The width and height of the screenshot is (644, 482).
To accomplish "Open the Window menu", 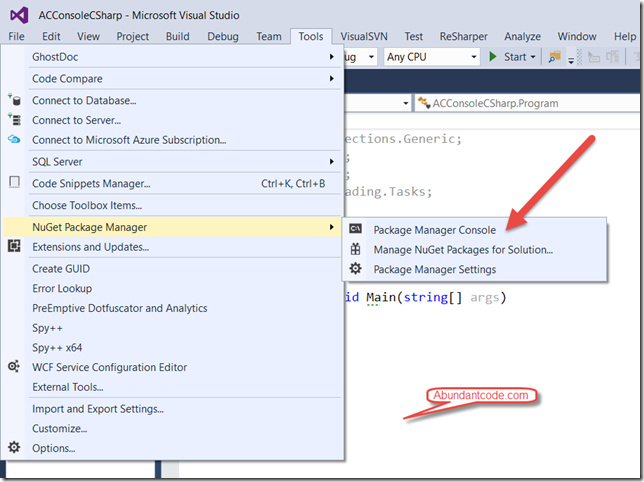I will [577, 37].
